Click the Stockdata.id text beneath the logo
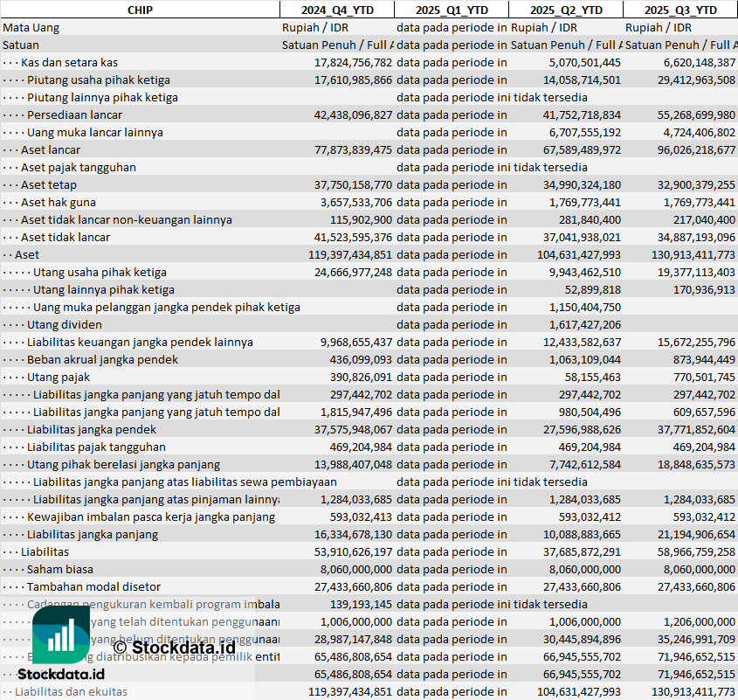The height and width of the screenshot is (700, 738). point(61,674)
